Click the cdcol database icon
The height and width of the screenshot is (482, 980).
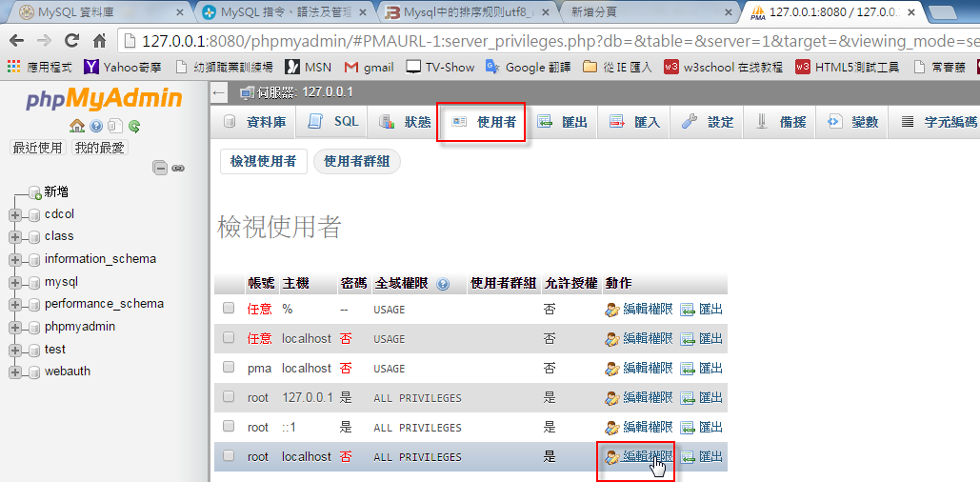pyautogui.click(x=35, y=214)
